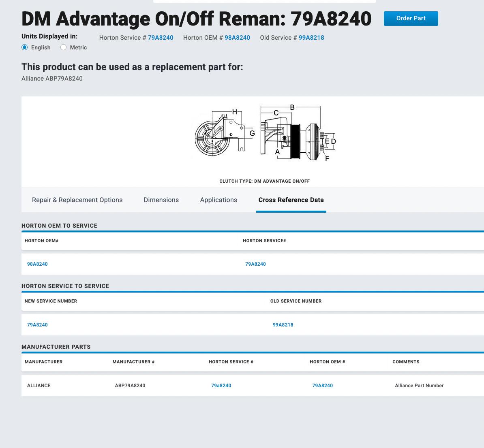The width and height of the screenshot is (484, 448).
Task: Click the MANUFACTURER PARTS section heading
Action: pos(56,347)
